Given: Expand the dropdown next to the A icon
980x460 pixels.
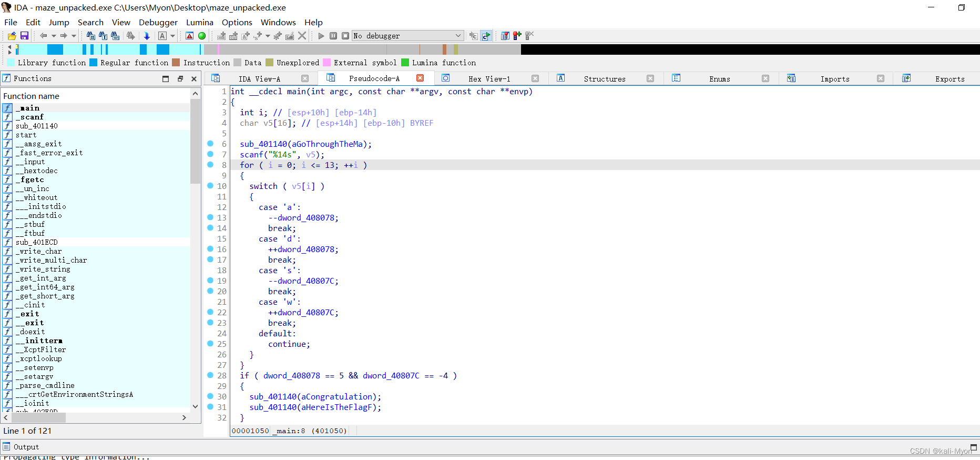Looking at the screenshot, I should [x=172, y=36].
